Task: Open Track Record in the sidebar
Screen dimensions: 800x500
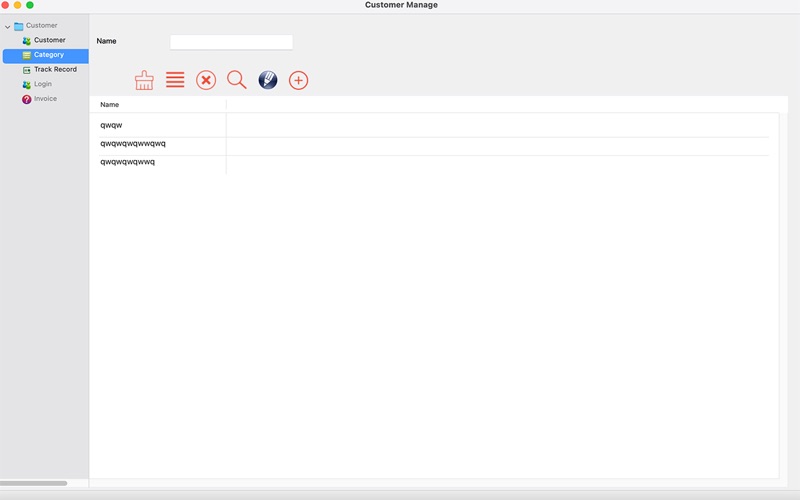Action: [x=55, y=70]
